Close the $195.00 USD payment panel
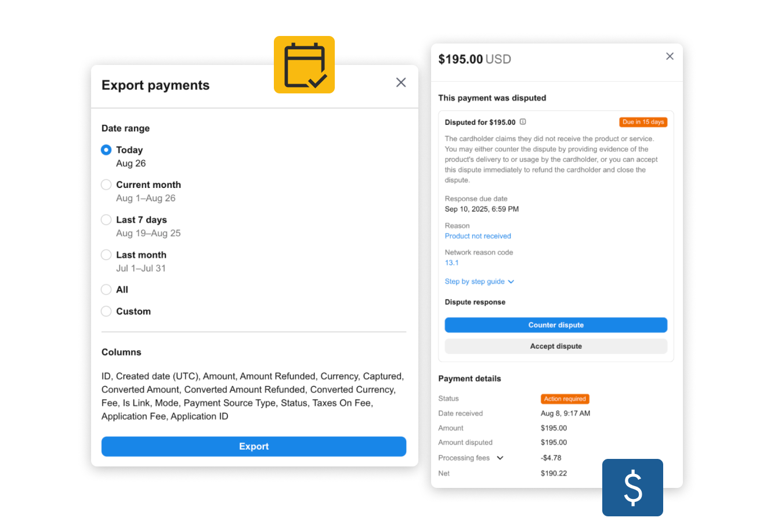This screenshot has width=774, height=532. click(x=670, y=56)
